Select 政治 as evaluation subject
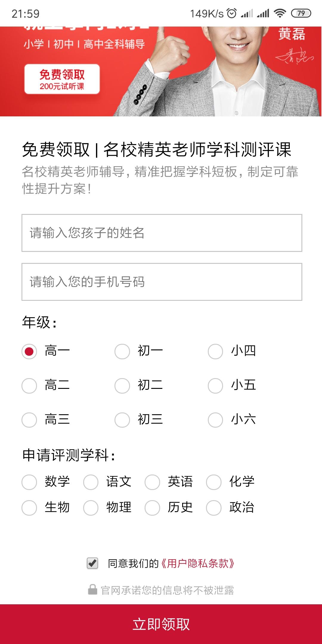This screenshot has width=322, height=644. tap(214, 508)
